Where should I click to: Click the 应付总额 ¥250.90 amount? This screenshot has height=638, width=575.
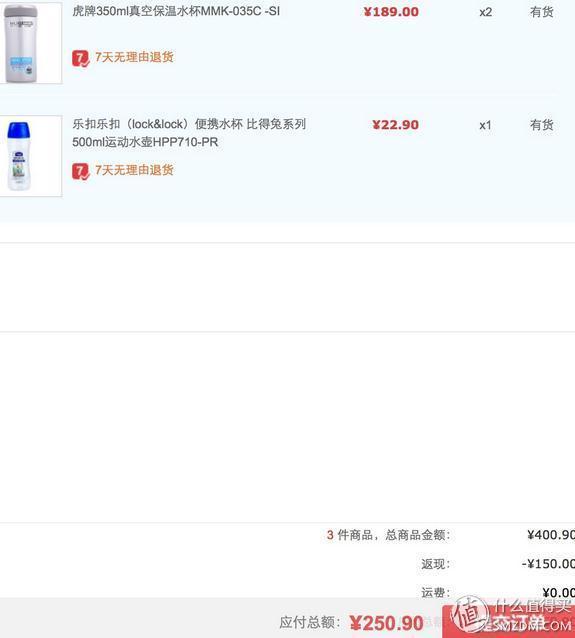387,623
